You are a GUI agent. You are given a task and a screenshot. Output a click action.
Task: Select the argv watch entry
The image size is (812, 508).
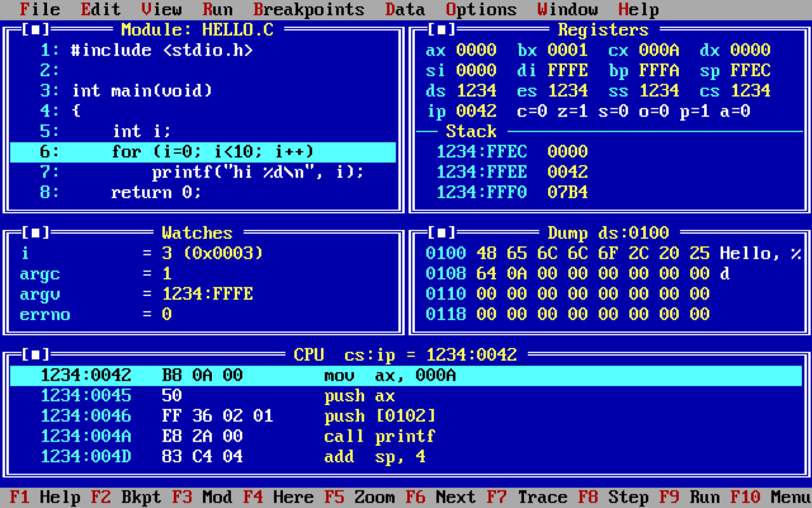click(x=203, y=294)
